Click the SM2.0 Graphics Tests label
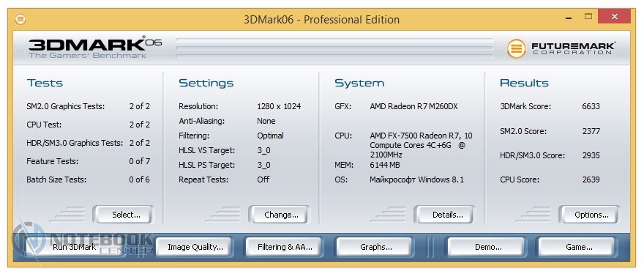This screenshot has height=274, width=644. coord(66,106)
